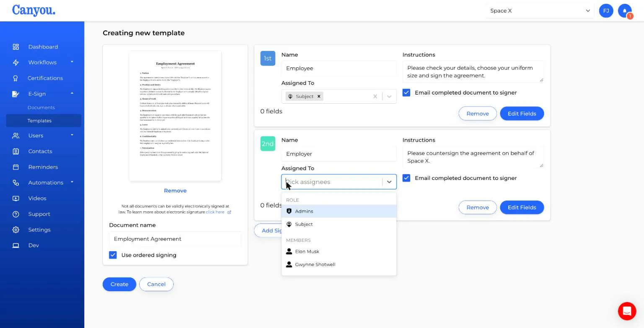Open the Space X workspace dropdown
The width and height of the screenshot is (644, 328).
(540, 11)
